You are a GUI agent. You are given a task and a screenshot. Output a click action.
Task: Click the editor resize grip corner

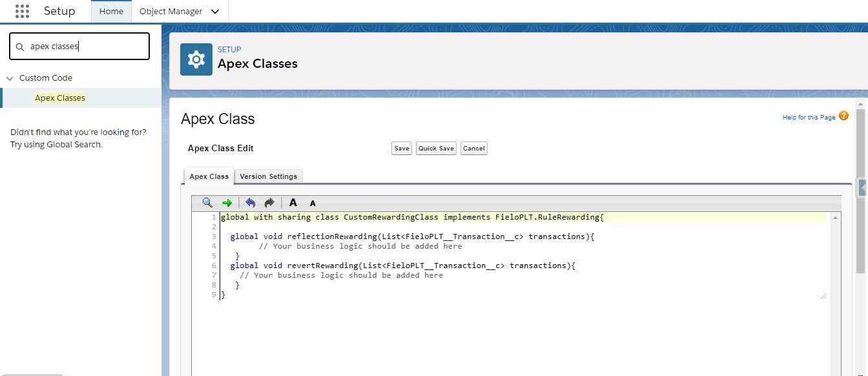click(823, 295)
